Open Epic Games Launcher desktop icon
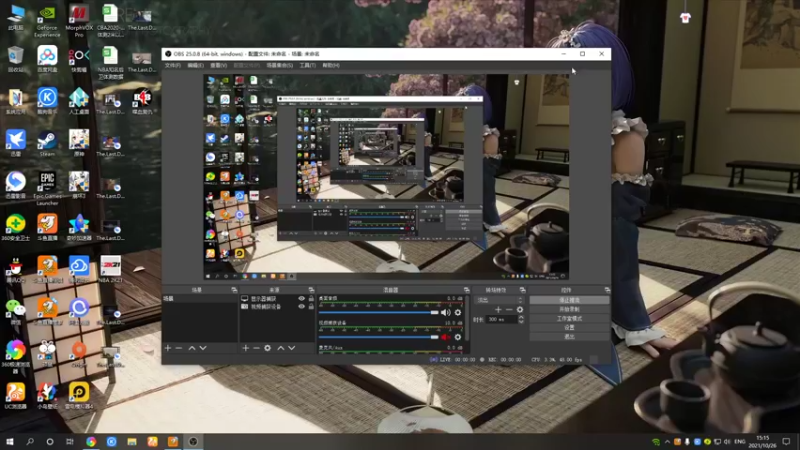 point(47,188)
